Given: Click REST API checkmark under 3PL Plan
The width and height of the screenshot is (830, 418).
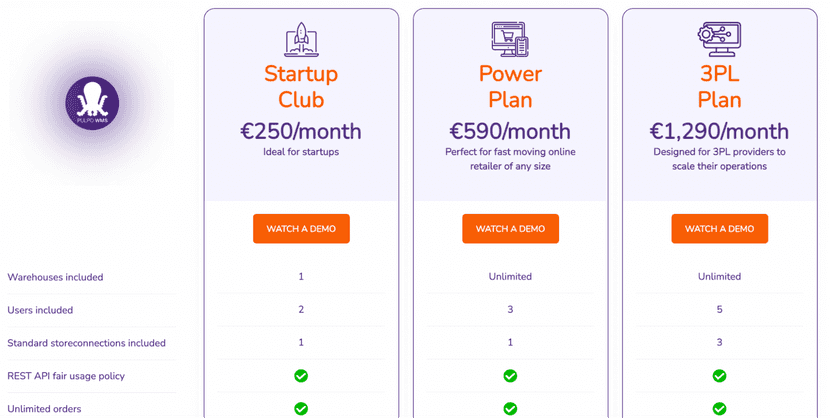Looking at the screenshot, I should [719, 376].
